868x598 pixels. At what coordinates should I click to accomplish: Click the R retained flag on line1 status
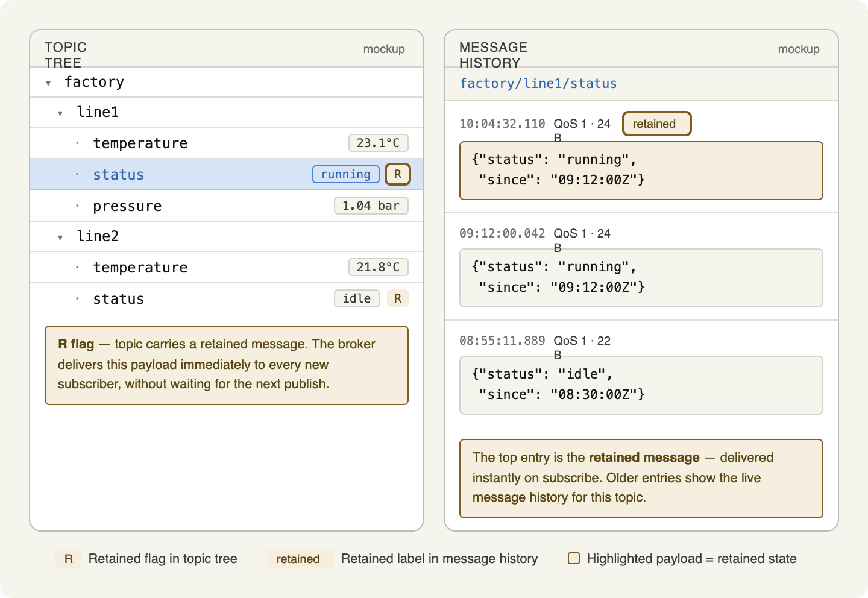[x=398, y=174]
